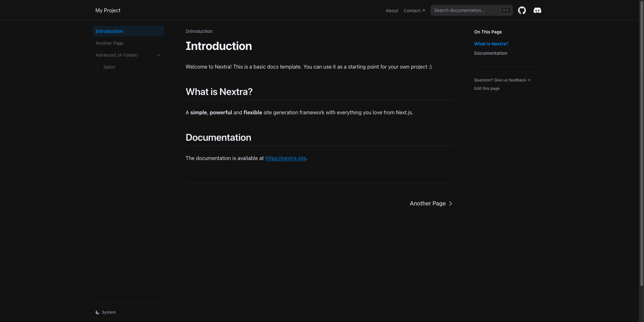Screen dimensions: 644x322
Task: Go to the My Project home link
Action: coord(108,10)
